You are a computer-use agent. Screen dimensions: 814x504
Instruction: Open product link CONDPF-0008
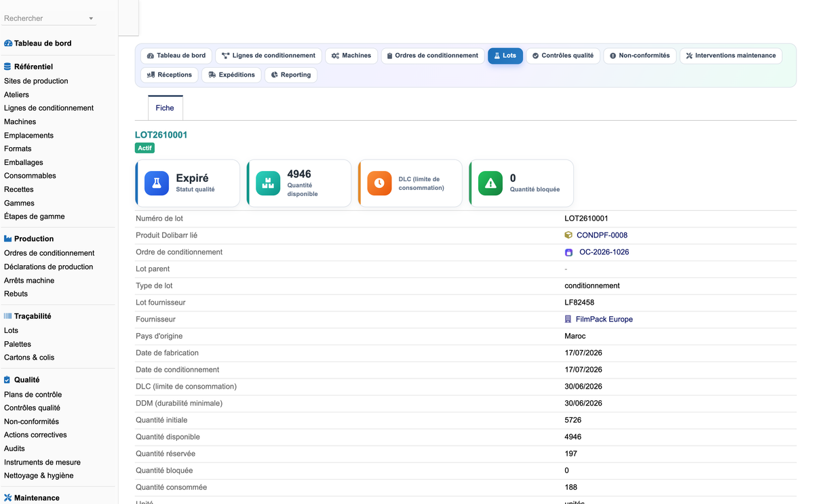pos(602,235)
